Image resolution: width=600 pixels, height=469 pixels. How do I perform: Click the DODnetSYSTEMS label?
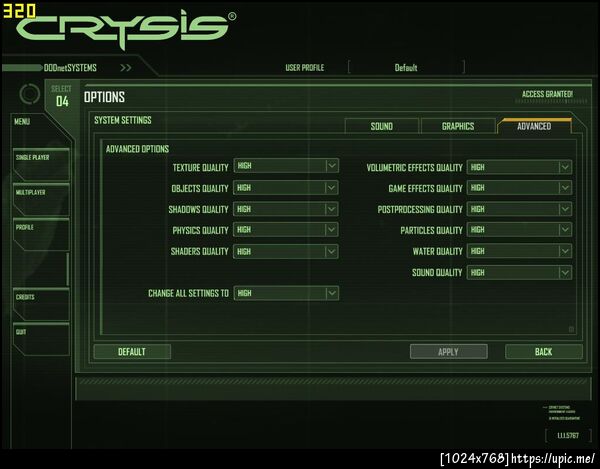(70, 68)
